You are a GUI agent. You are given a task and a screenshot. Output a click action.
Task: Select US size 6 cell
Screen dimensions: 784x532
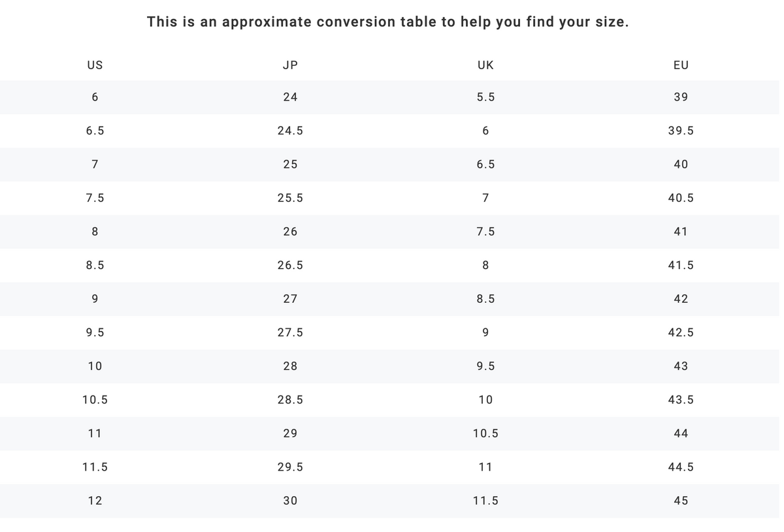[95, 97]
